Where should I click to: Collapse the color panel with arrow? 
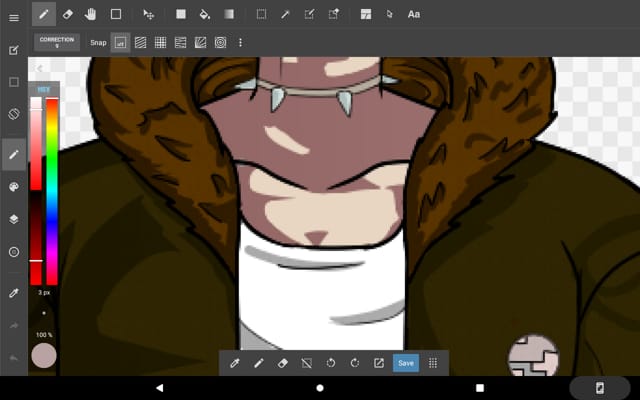39,69
